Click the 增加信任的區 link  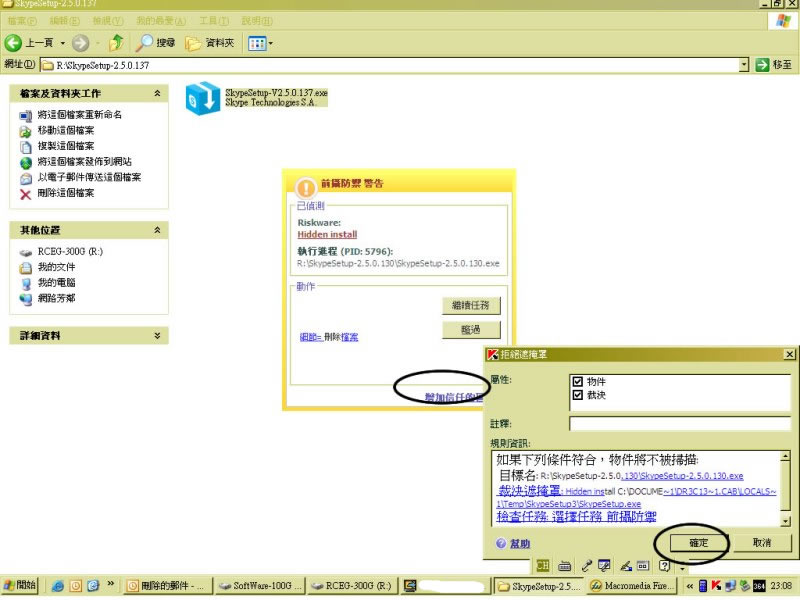(454, 397)
